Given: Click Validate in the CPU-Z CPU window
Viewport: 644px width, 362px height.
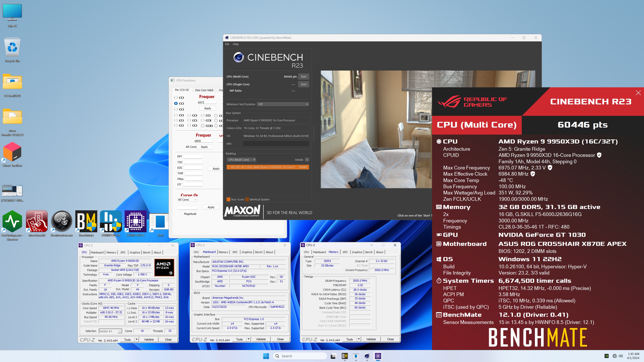Looking at the screenshot, I should click(149, 339).
